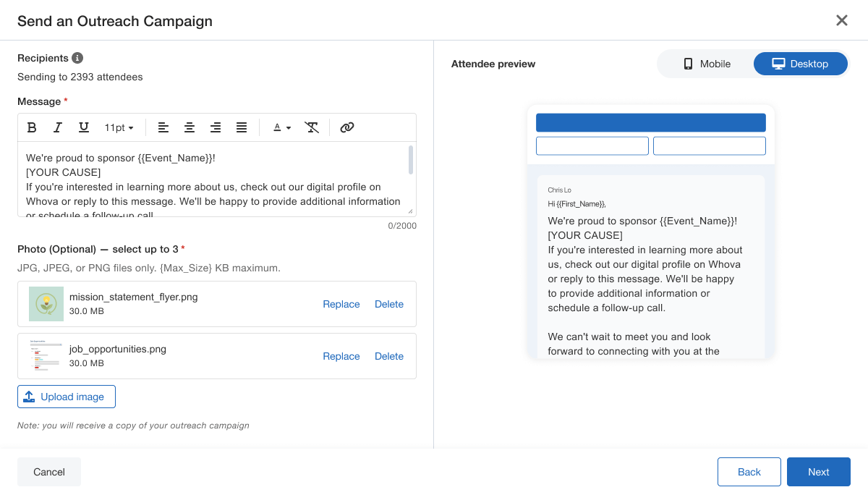Proceed with the Next button
868x495 pixels.
[x=818, y=472]
